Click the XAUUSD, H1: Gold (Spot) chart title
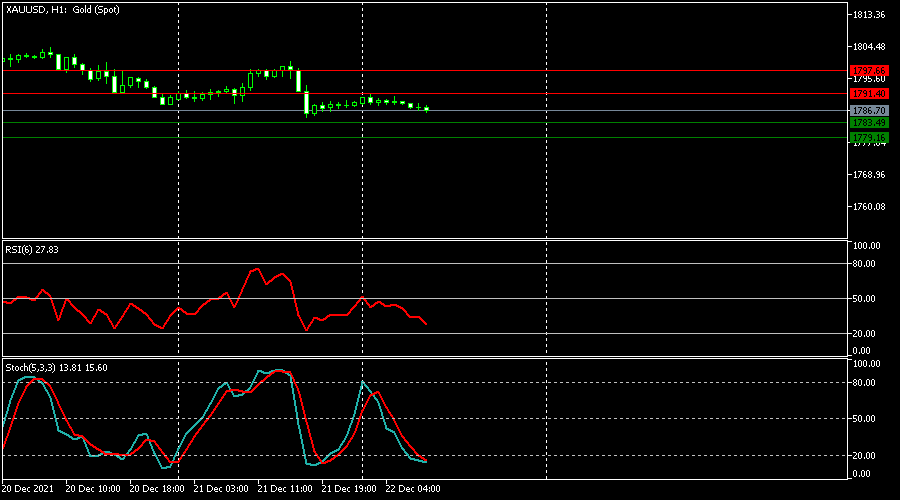 [63, 10]
